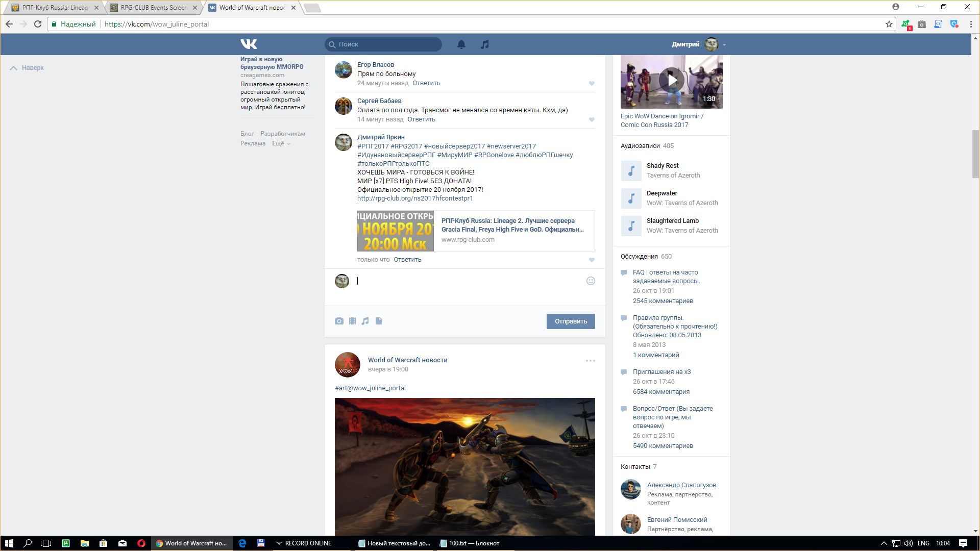Bookmark this page with the star icon

889,24
